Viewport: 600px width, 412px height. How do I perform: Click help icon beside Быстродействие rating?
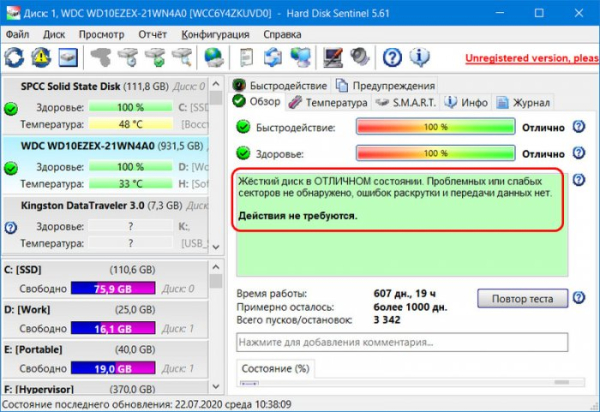[578, 127]
